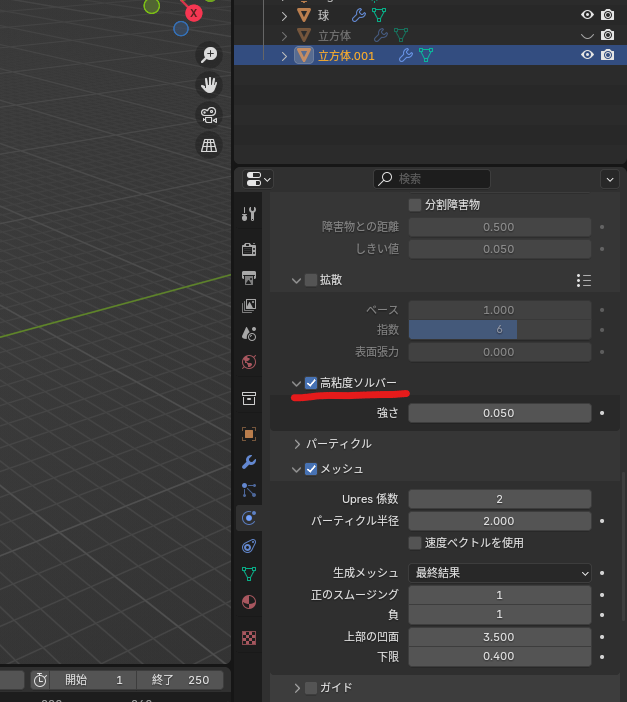Enable the 速度ベクトルを使用 checkbox
This screenshot has height=702, width=627.
coord(415,543)
